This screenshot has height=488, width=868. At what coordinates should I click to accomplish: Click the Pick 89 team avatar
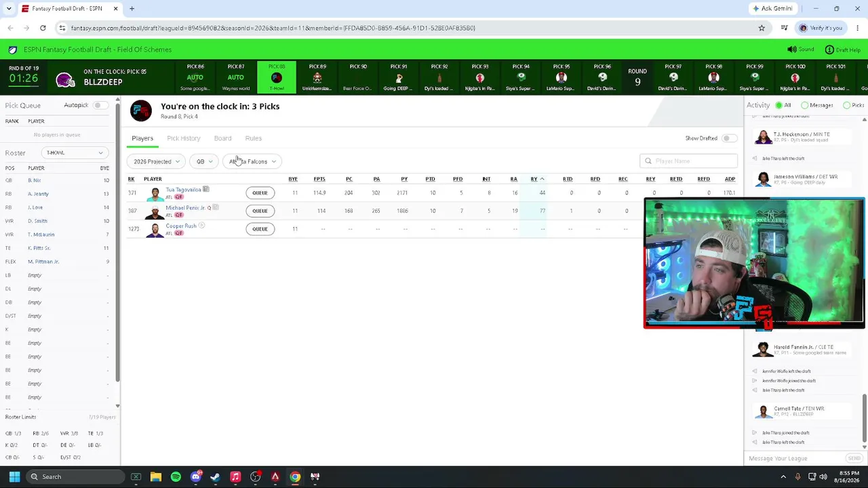(317, 78)
